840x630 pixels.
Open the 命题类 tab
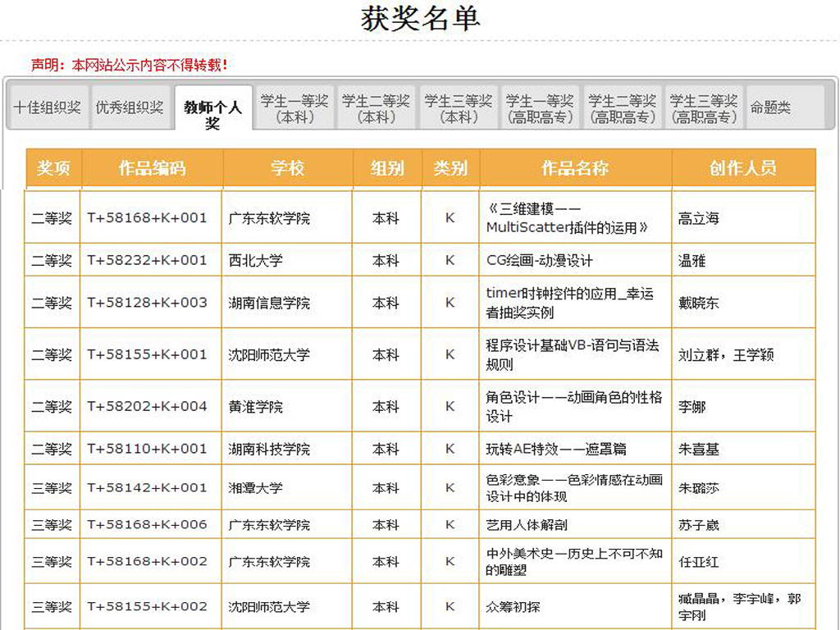(770, 108)
